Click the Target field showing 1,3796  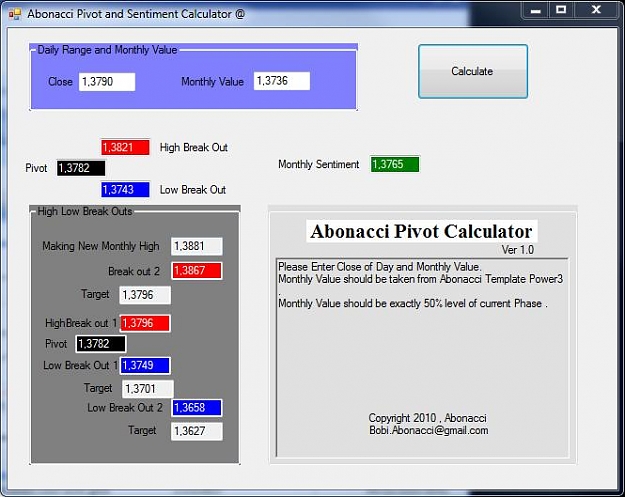[145, 295]
